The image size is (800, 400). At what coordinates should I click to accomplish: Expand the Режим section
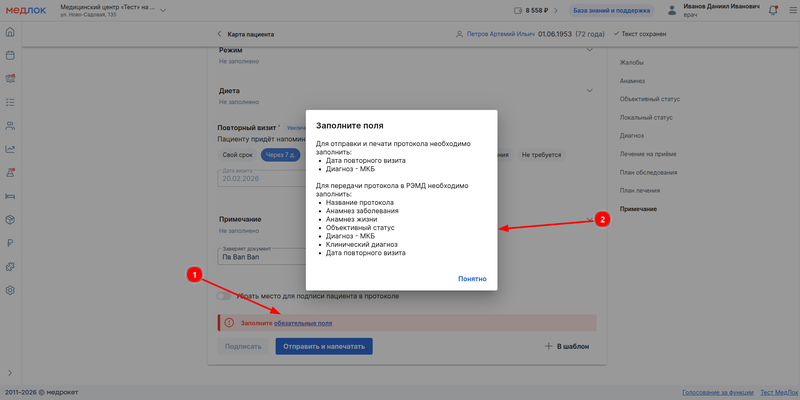pyautogui.click(x=590, y=49)
